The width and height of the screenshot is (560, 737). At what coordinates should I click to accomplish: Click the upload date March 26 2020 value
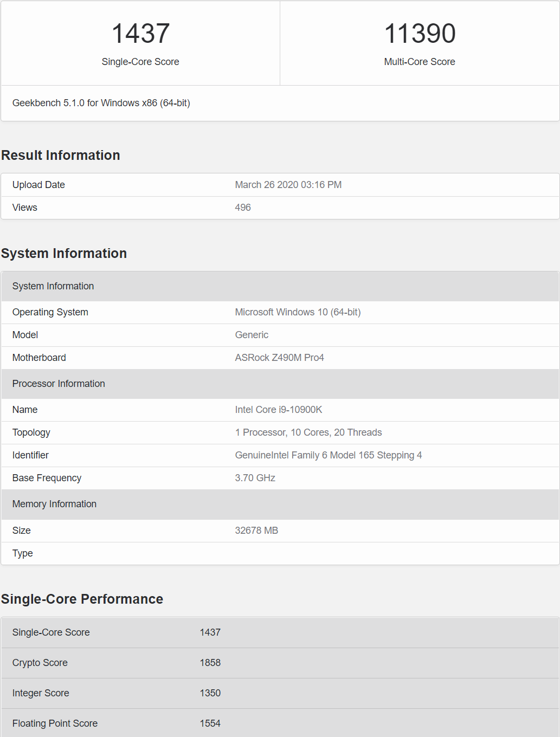[288, 185]
